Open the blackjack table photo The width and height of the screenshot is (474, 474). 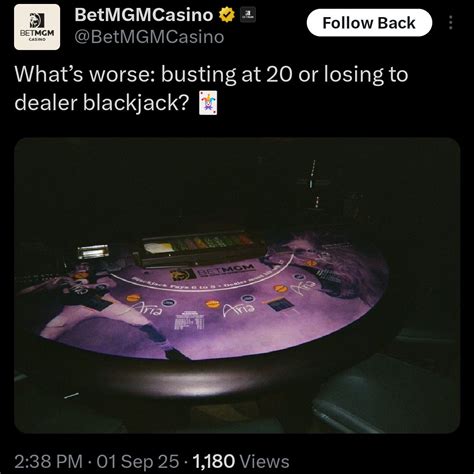237,285
